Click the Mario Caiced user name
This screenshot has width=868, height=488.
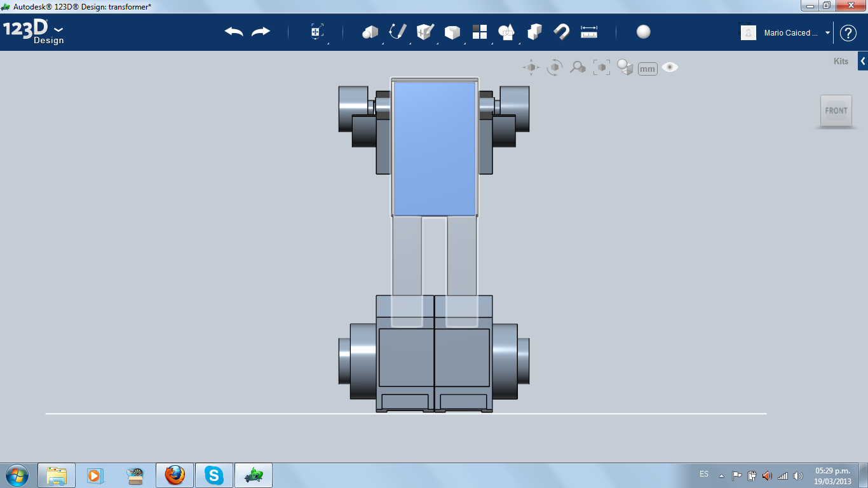click(791, 33)
